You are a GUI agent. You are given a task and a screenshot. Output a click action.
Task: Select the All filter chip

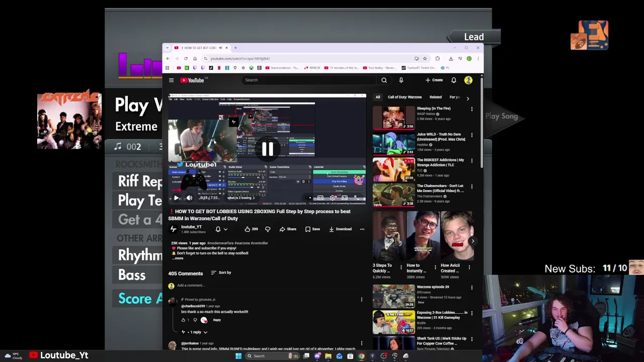point(378,97)
